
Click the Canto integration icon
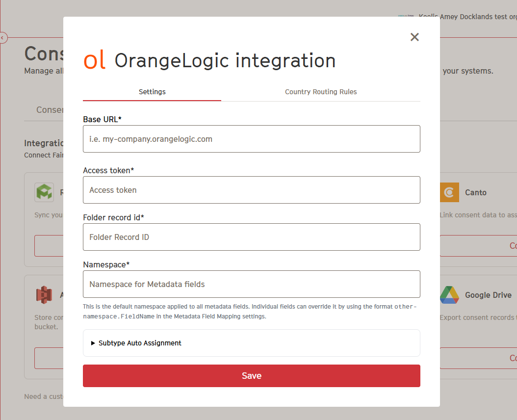pos(449,192)
